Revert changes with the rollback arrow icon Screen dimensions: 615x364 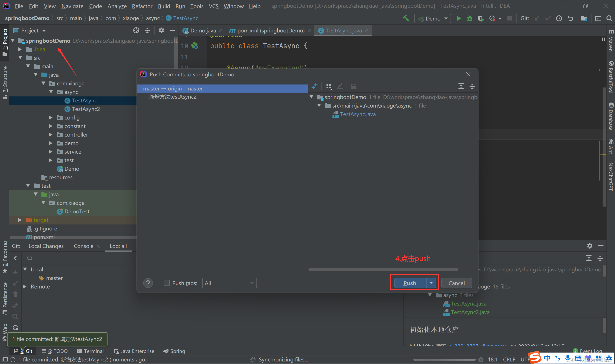click(570, 18)
